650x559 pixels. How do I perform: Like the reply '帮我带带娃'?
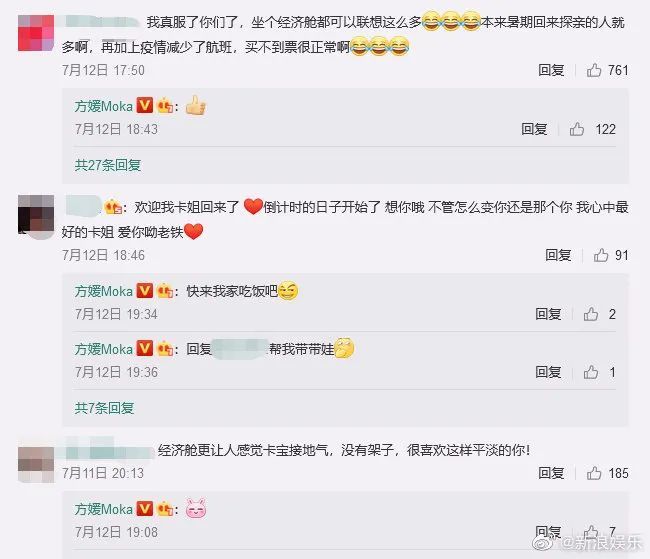tap(591, 372)
